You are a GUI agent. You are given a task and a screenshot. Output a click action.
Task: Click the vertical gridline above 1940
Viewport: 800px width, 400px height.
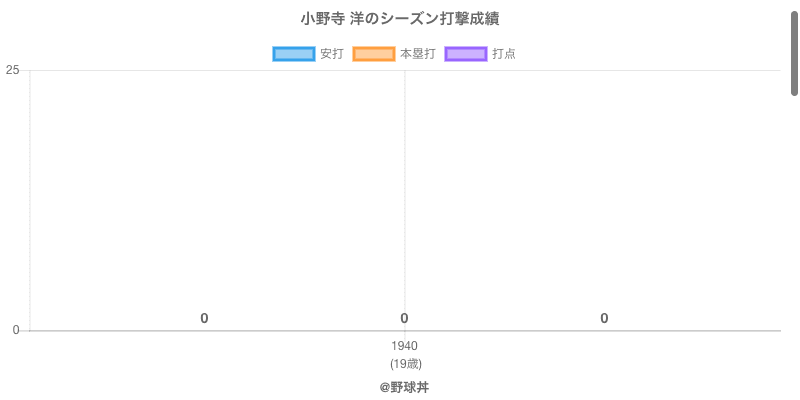(x=405, y=200)
